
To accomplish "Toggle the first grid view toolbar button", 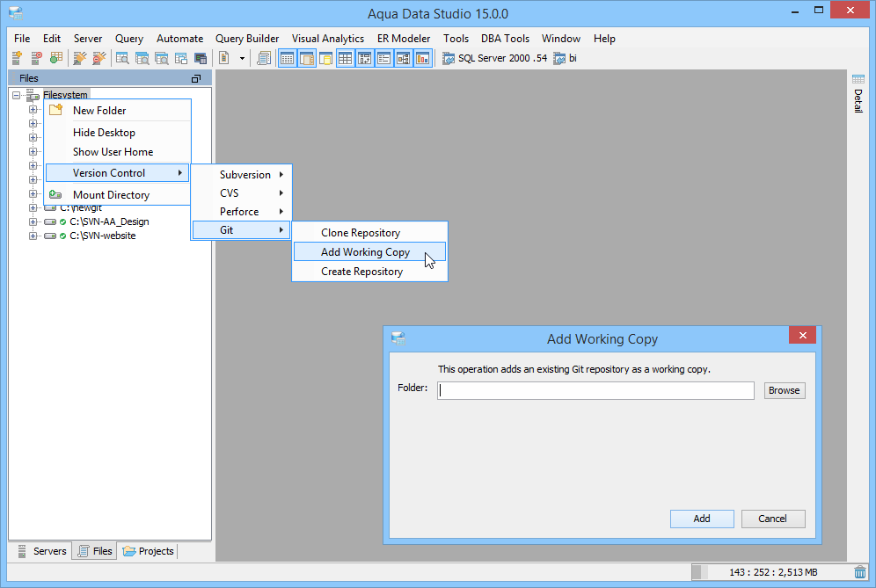I will coord(287,57).
